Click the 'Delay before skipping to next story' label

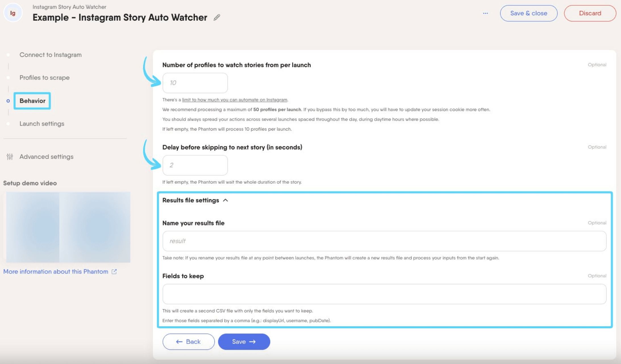(232, 147)
